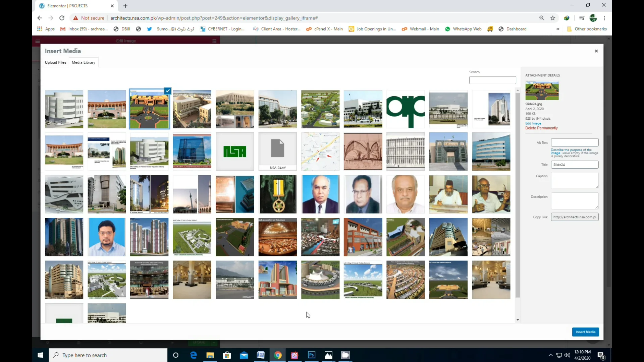
Task: Open the cPanel X - Main bookmark
Action: (x=325, y=29)
